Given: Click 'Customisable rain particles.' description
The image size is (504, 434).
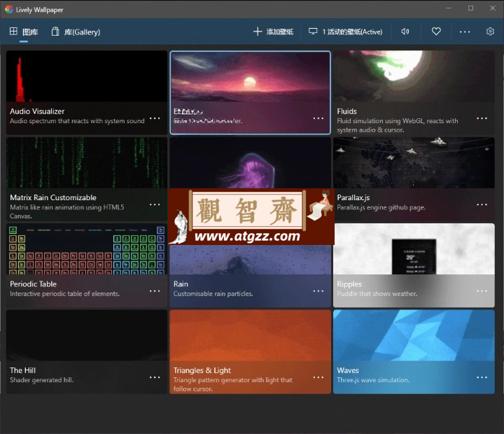Looking at the screenshot, I should point(213,293).
